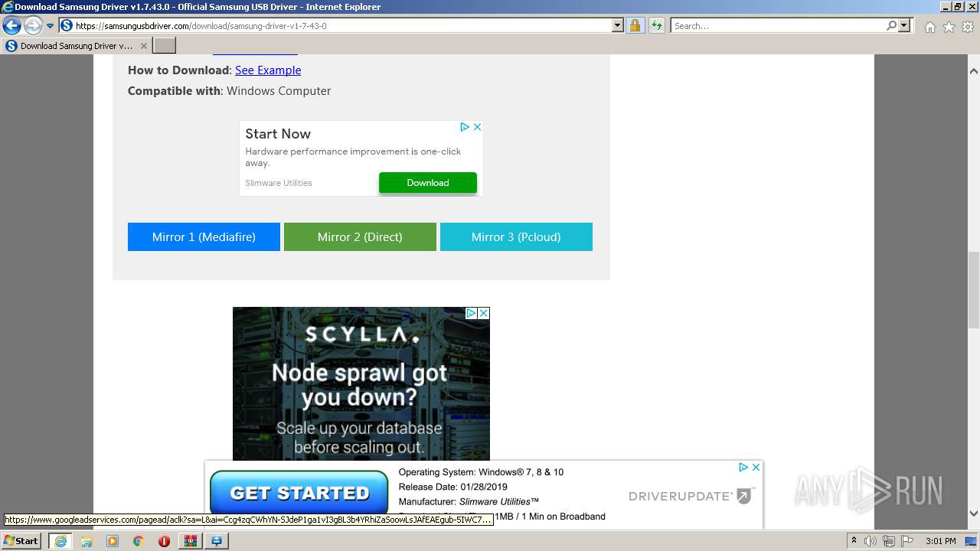Click green Download button in Slimware ad
The width and height of the screenshot is (980, 551).
pos(428,183)
